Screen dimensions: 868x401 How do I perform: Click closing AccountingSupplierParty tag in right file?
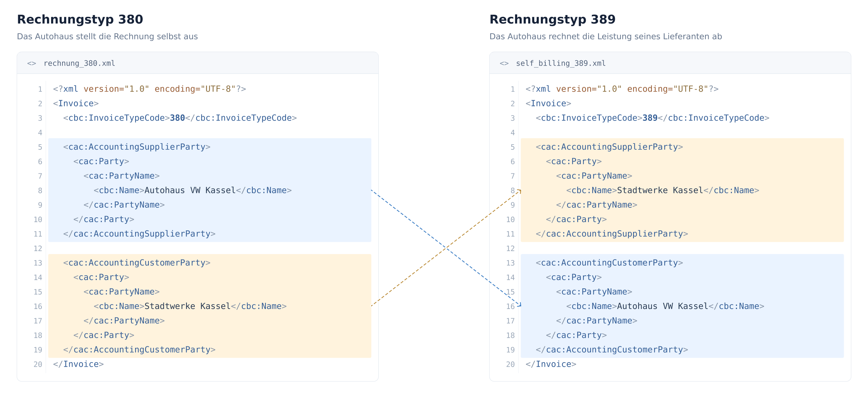tap(612, 234)
